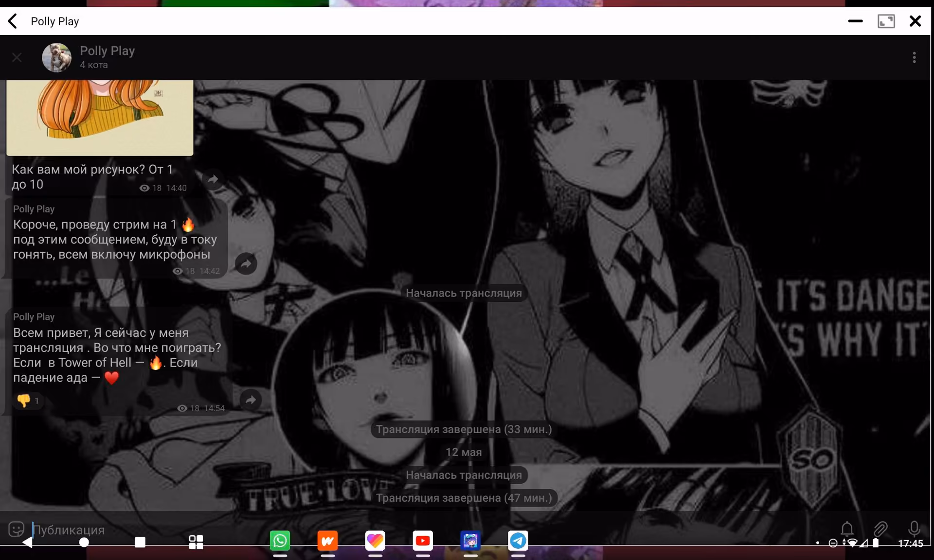Viewport: 934px width, 560px height.
Task: Click the do-not-disturb status icon
Action: [x=833, y=543]
